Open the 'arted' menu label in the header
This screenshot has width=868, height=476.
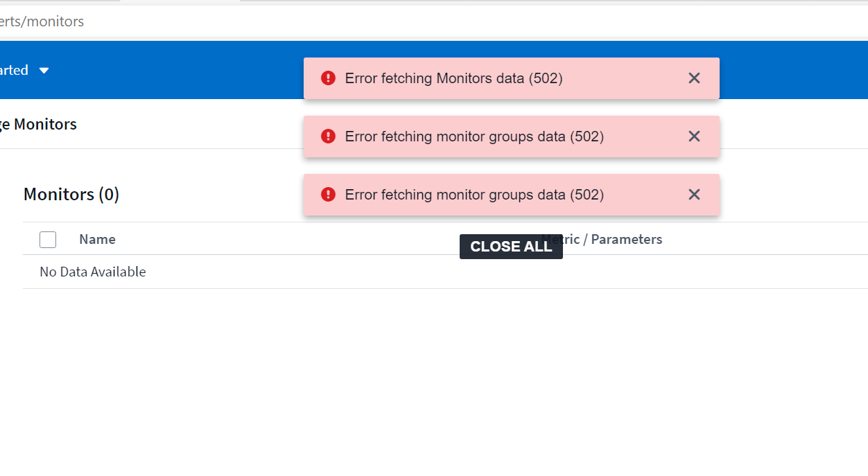coord(14,70)
